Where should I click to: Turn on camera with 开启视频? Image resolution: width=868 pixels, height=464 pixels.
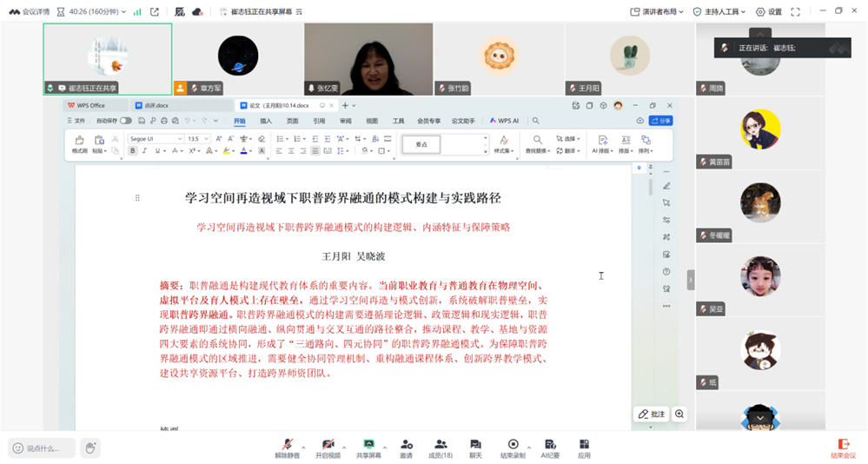[328, 448]
